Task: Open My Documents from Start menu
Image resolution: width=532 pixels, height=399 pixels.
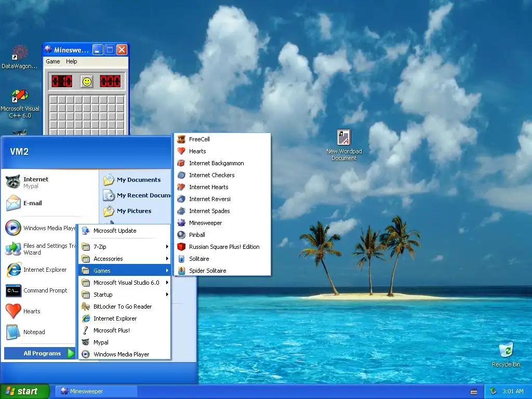Action: (136, 179)
